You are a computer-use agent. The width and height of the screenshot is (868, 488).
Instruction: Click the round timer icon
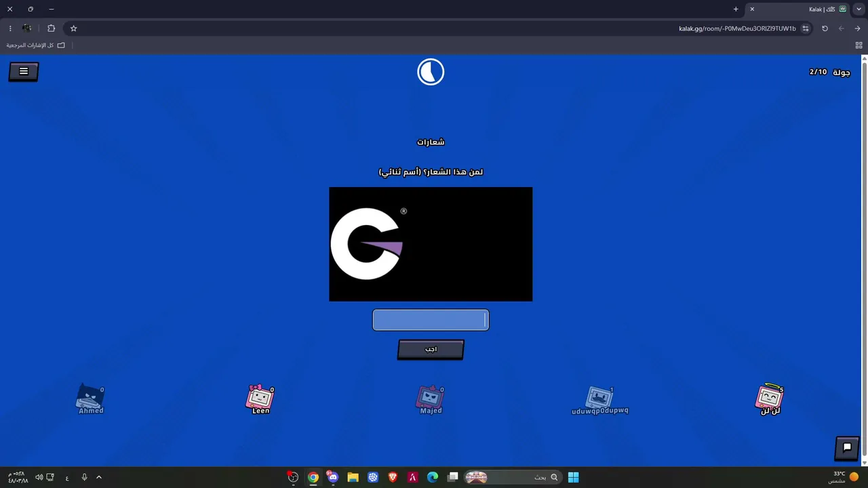click(x=431, y=72)
